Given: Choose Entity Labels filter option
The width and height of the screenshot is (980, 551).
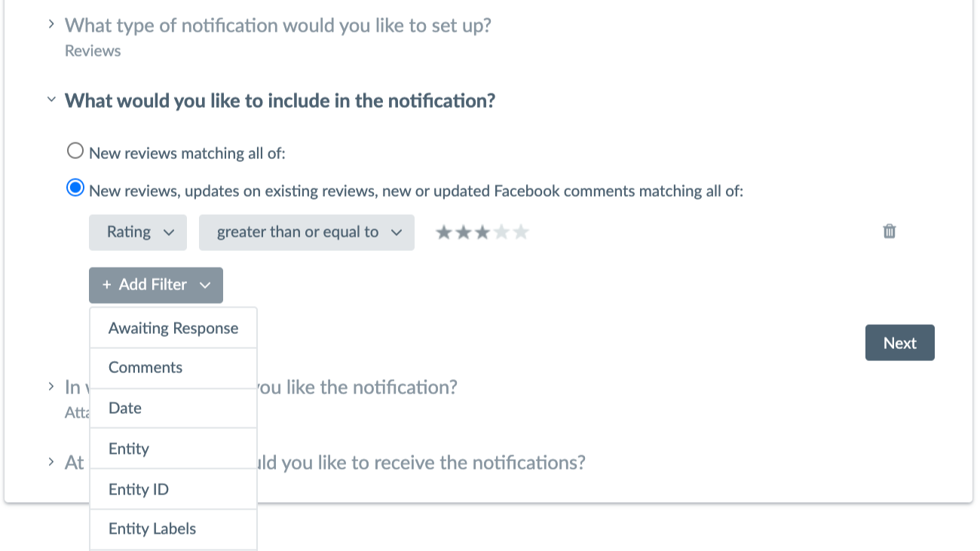Looking at the screenshot, I should pos(173,529).
